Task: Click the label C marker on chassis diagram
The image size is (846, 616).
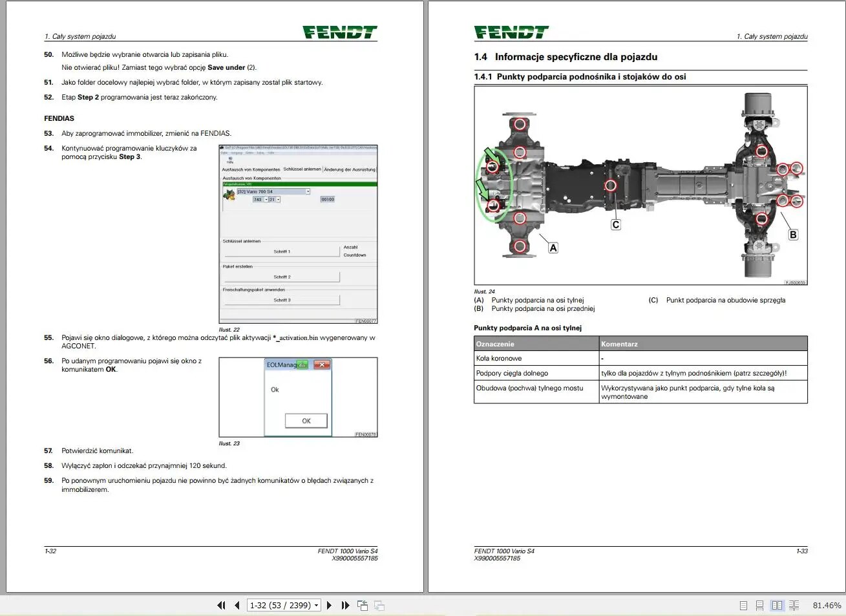Action: coord(615,225)
